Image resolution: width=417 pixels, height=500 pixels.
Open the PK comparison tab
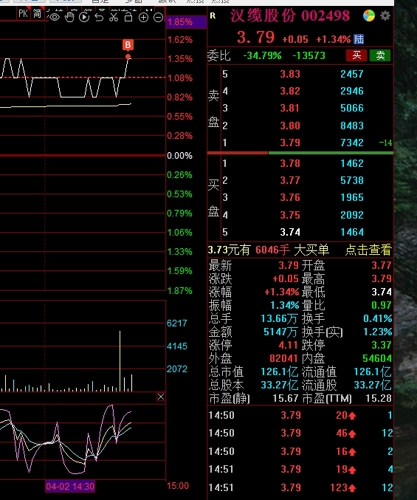pyautogui.click(x=23, y=14)
